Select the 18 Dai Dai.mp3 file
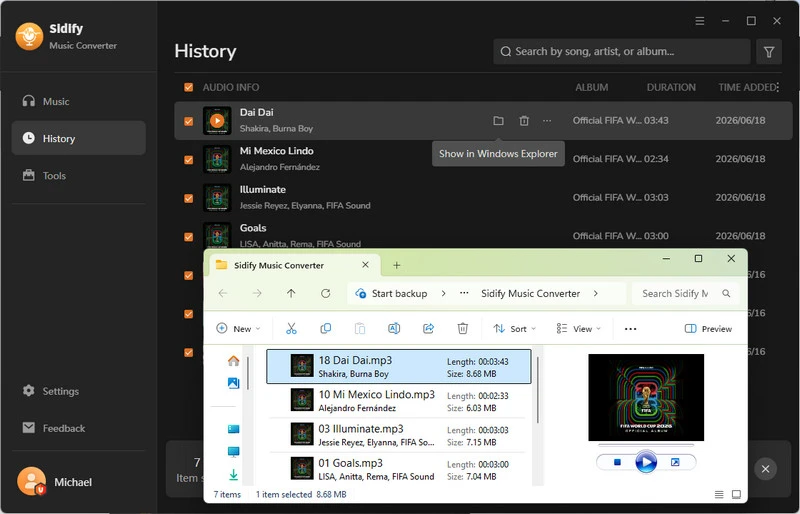Screen dimensions: 800x514 tap(398, 366)
